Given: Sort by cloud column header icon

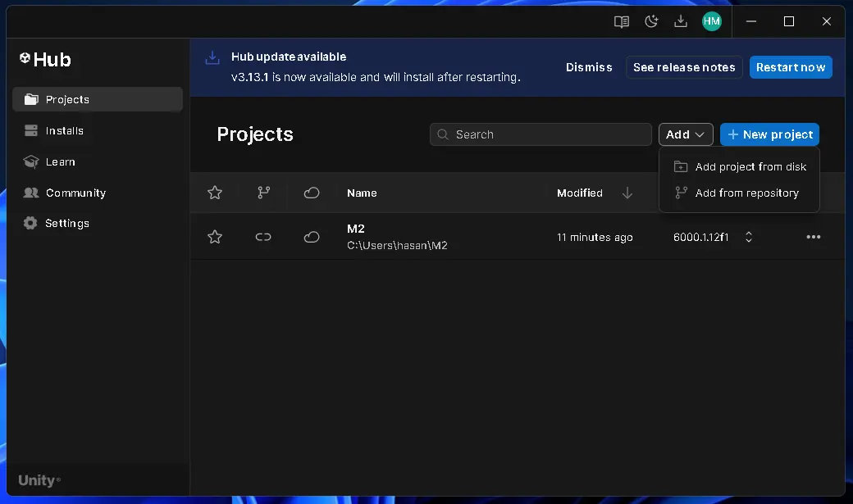Looking at the screenshot, I should [312, 193].
